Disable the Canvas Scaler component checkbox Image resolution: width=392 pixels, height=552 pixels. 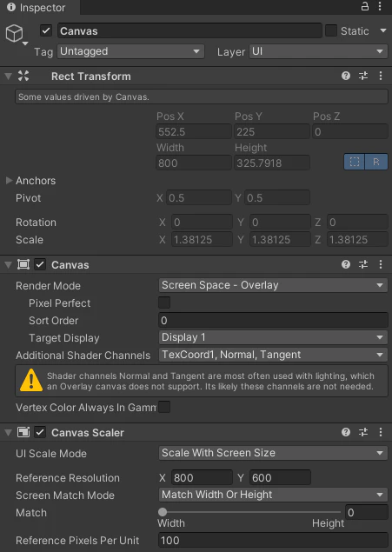point(40,432)
